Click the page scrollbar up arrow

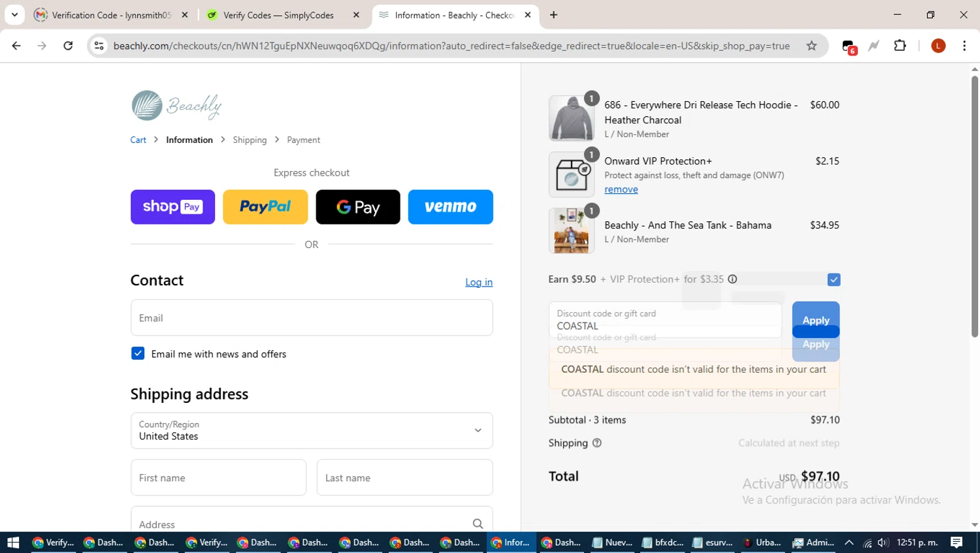(x=975, y=69)
